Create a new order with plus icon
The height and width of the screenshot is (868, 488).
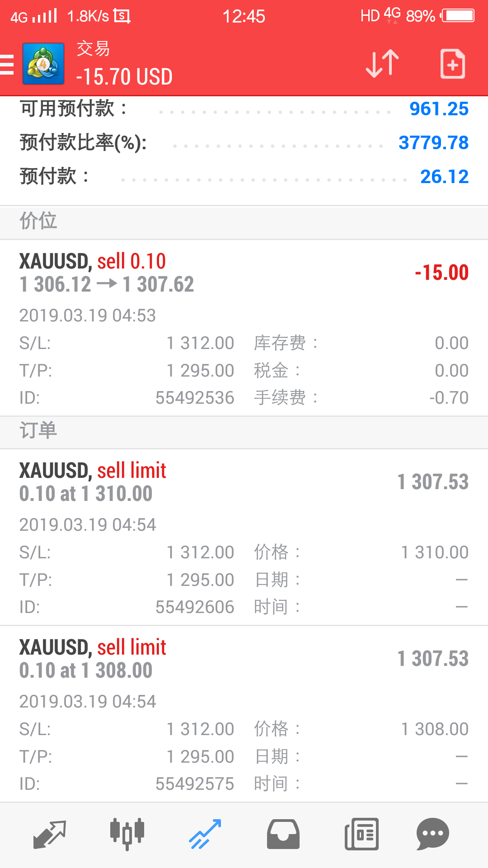453,64
